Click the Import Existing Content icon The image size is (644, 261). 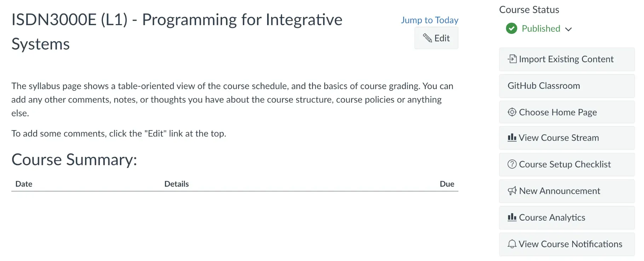512,59
